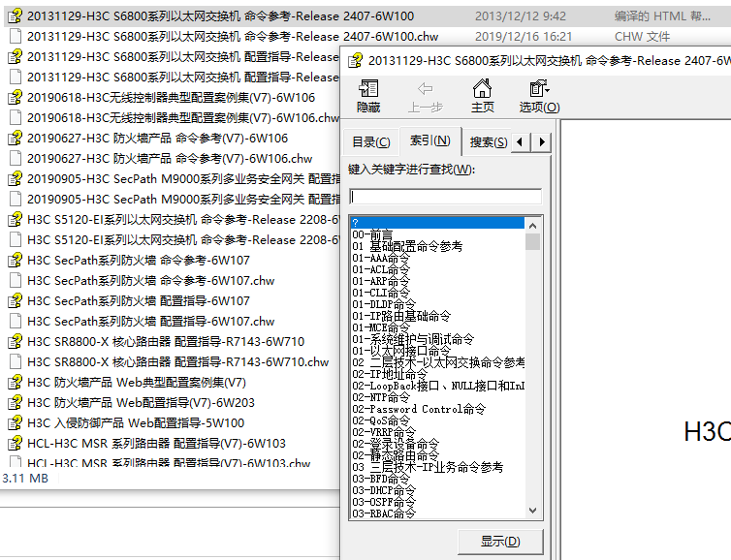Click file icon of 20190627 防火墙产品 6W106.chw
Screen dimensions: 731x560
point(15,158)
